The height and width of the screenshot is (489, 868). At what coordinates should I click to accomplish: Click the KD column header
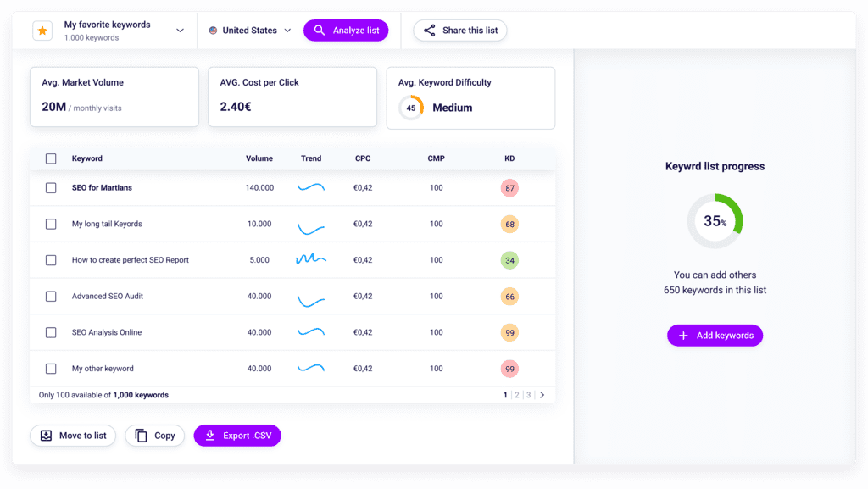click(509, 158)
